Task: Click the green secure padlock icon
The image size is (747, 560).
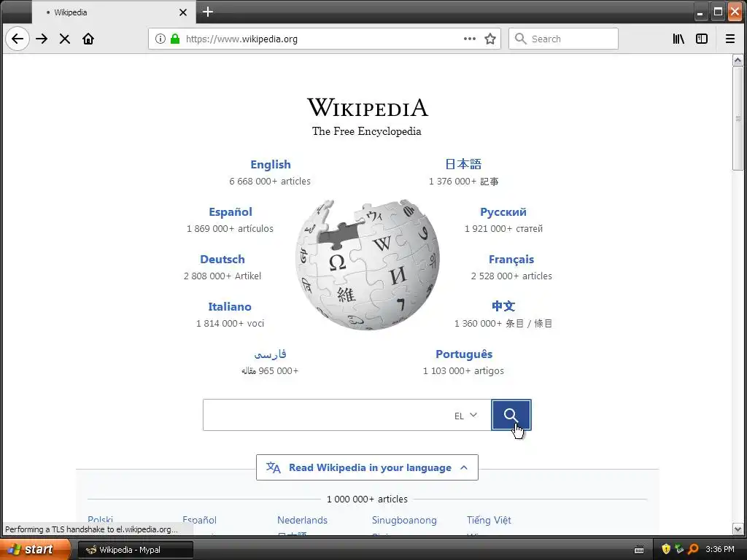Action: click(175, 39)
